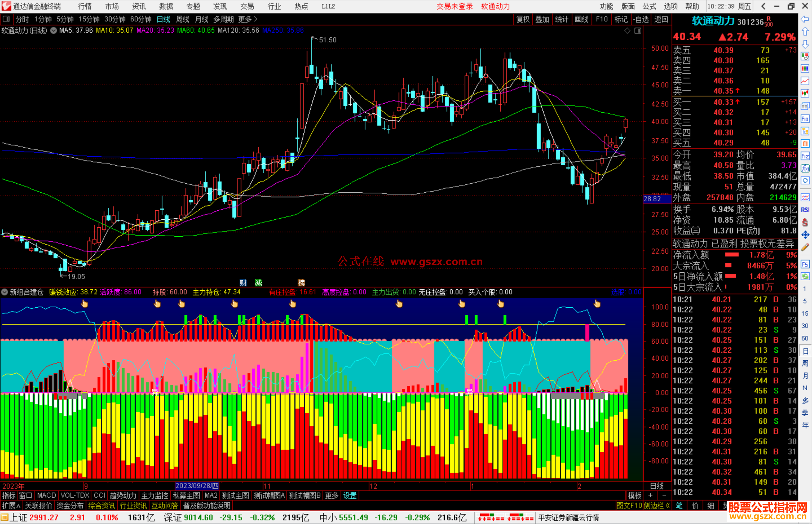Click the 复权 button in chart toolbar
The image size is (812, 524).
coord(523,19)
